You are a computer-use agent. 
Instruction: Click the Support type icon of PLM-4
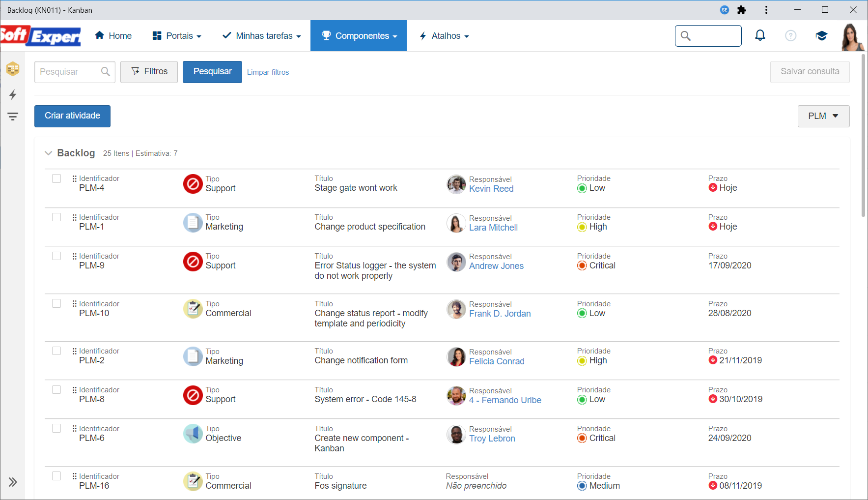tap(193, 184)
